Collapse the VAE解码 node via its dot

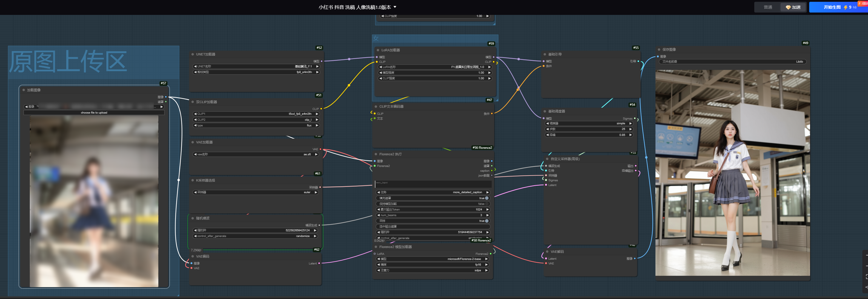[547, 252]
